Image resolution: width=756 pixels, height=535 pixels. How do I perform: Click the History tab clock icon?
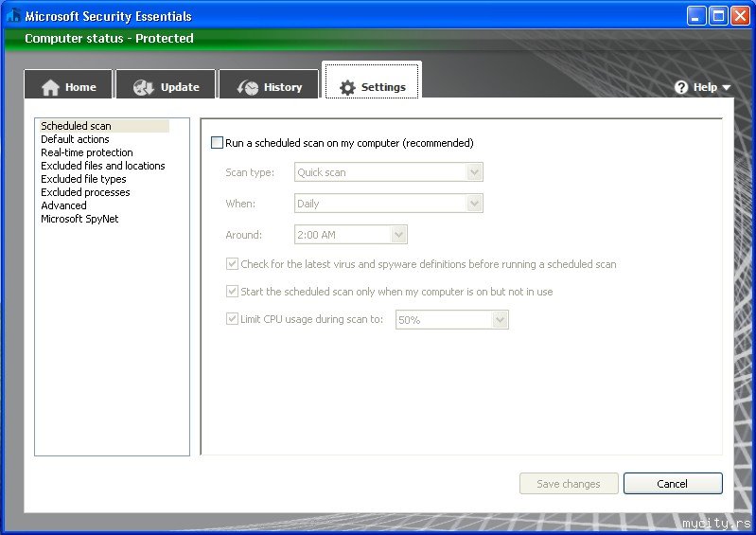point(248,87)
